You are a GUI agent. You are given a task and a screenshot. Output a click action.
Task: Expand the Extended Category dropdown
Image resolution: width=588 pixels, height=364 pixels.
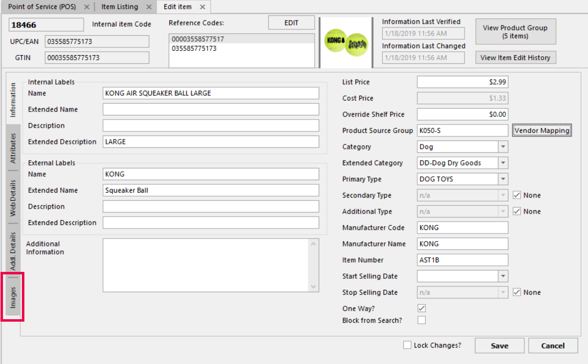503,163
